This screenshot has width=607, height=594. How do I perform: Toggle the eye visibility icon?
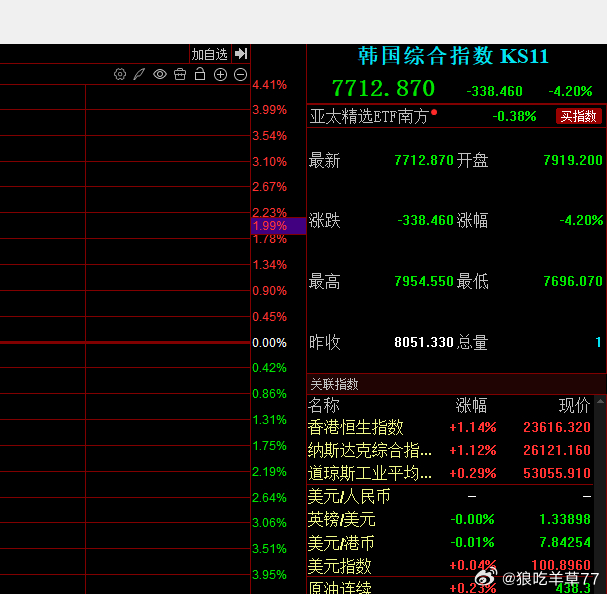[160, 74]
